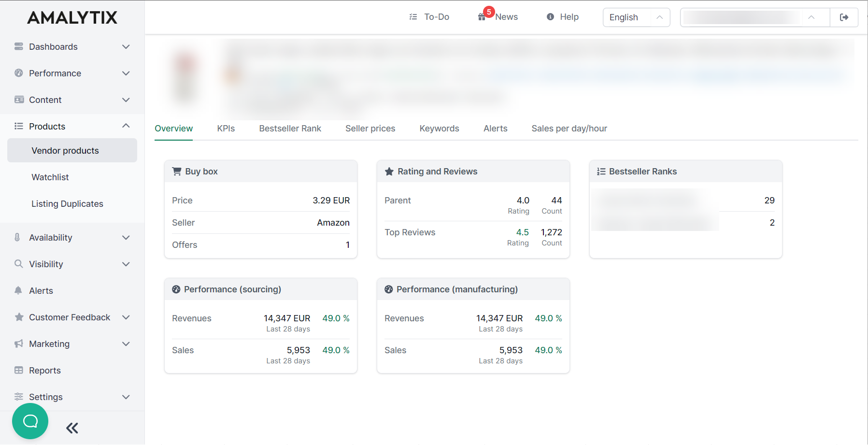Screen dimensions: 868x445
Task: Click the sourcing Revenues 14,347 EUR
Action: coord(287,318)
